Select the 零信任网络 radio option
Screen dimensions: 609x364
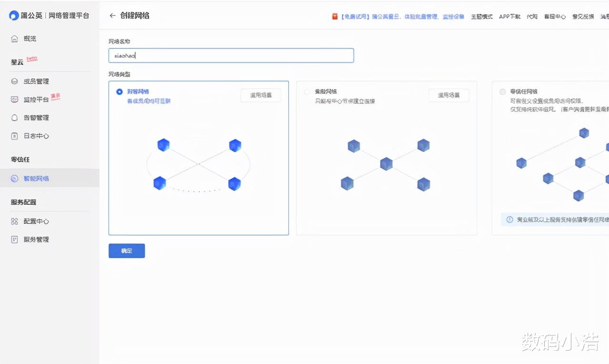click(x=502, y=92)
